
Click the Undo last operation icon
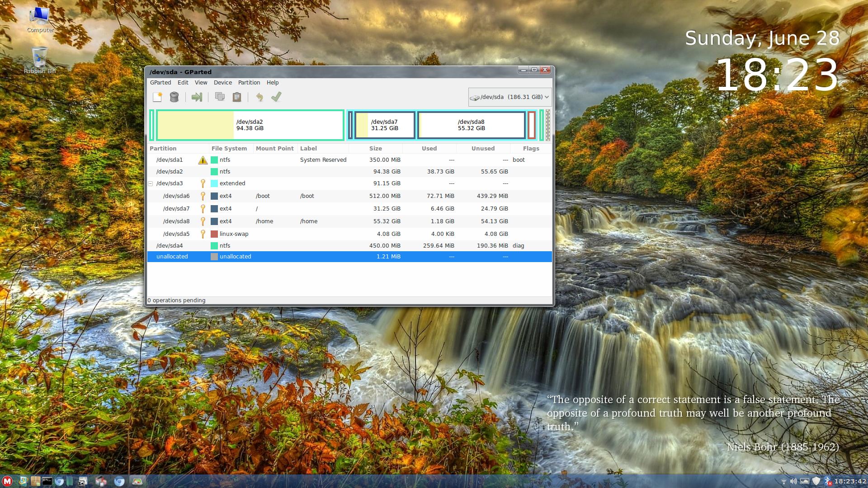[x=259, y=97]
